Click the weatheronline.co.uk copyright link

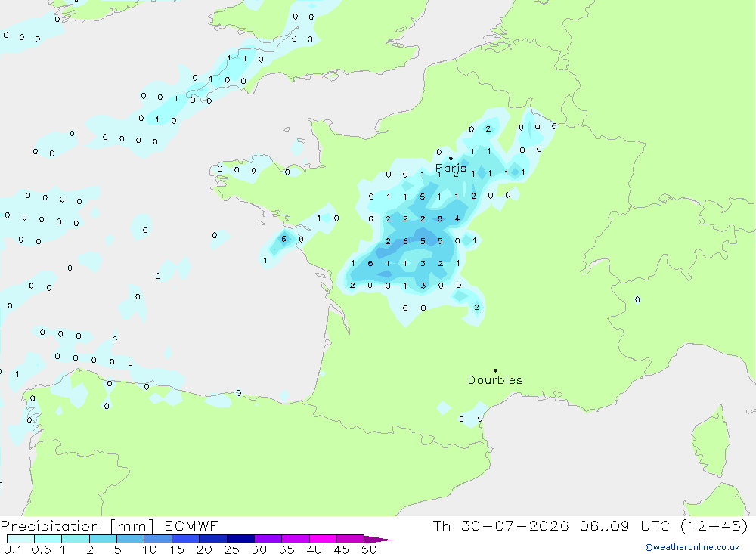tap(692, 547)
